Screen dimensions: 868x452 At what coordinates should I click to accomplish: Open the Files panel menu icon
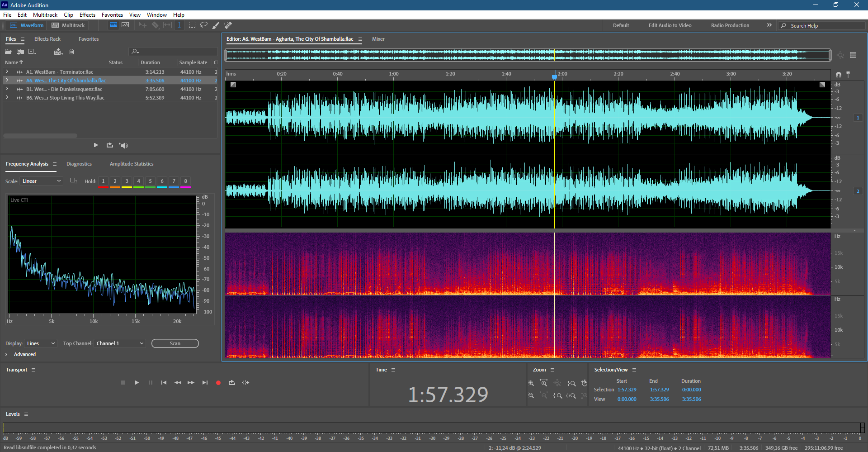pyautogui.click(x=23, y=39)
